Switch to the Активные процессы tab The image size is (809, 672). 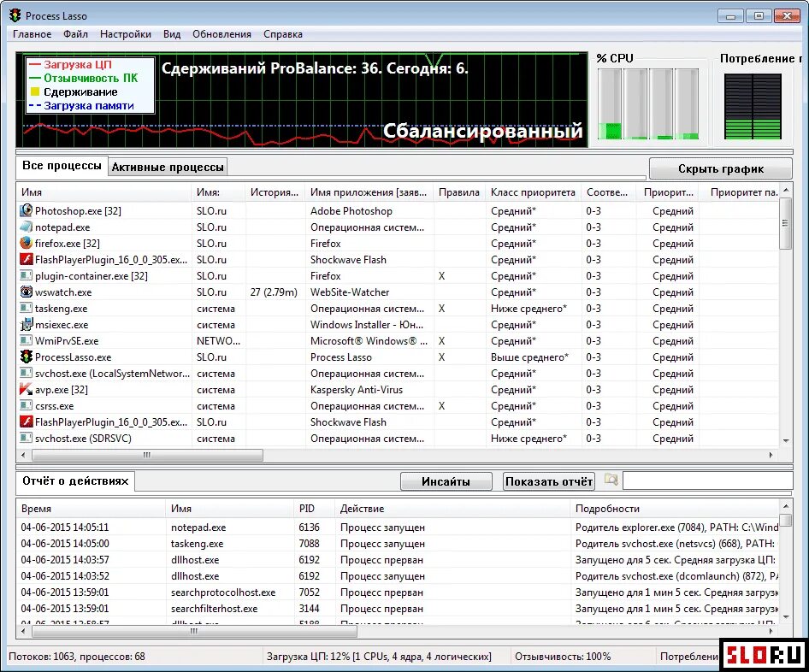(x=168, y=167)
